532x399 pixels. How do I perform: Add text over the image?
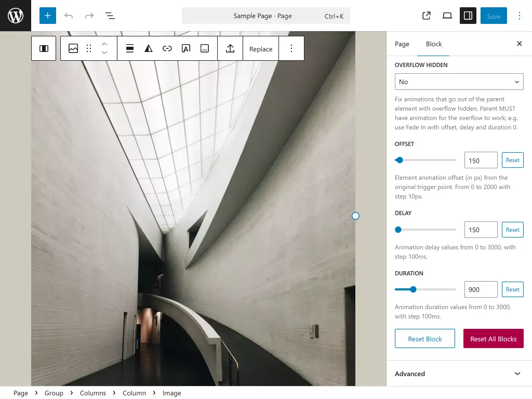(186, 48)
